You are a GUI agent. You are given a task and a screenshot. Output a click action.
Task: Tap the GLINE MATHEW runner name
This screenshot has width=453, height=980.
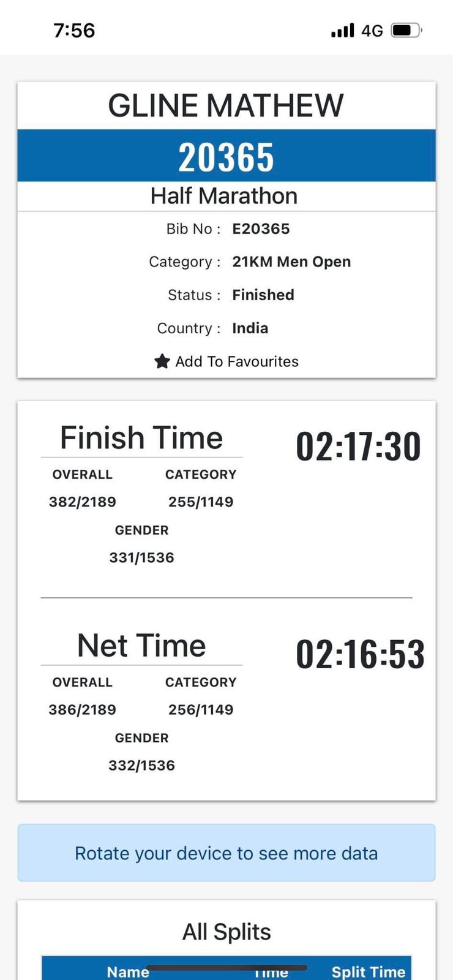[226, 105]
